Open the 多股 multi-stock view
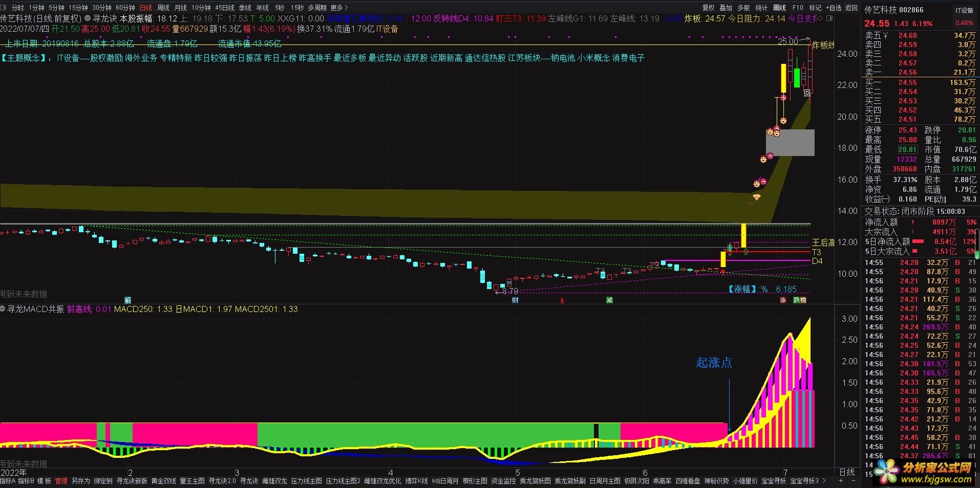Image resolution: width=980 pixels, height=488 pixels. 744,8
